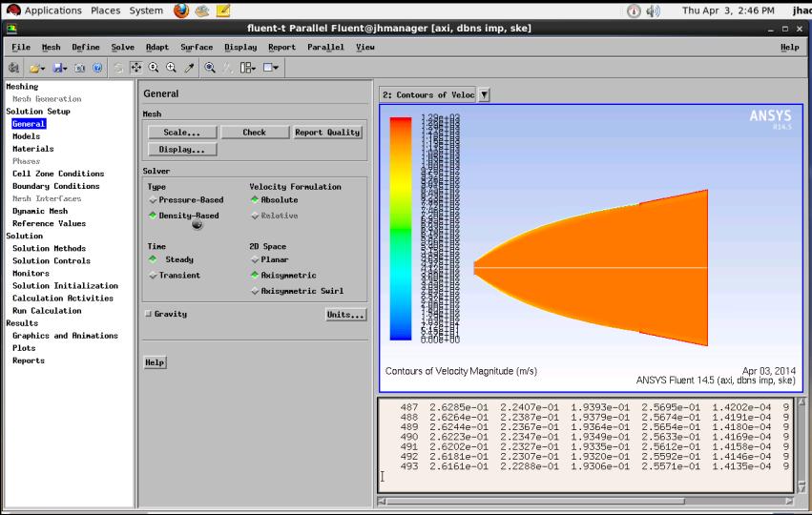Open the Applications menu in the top panel
The height and width of the screenshot is (515, 812).
[x=52, y=10]
